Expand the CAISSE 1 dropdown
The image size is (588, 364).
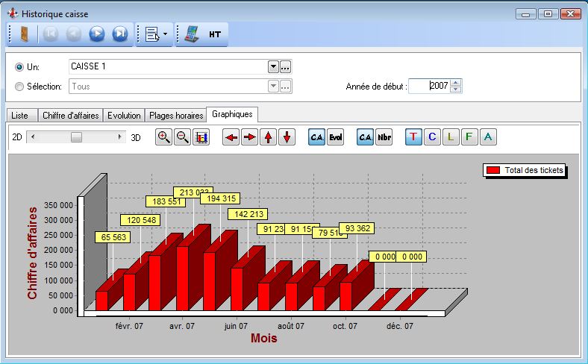point(273,67)
